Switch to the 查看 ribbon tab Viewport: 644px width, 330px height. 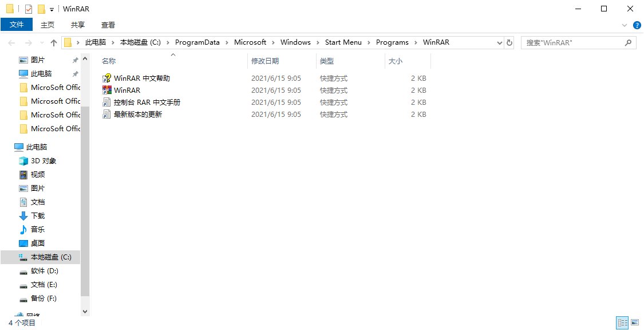click(x=108, y=25)
